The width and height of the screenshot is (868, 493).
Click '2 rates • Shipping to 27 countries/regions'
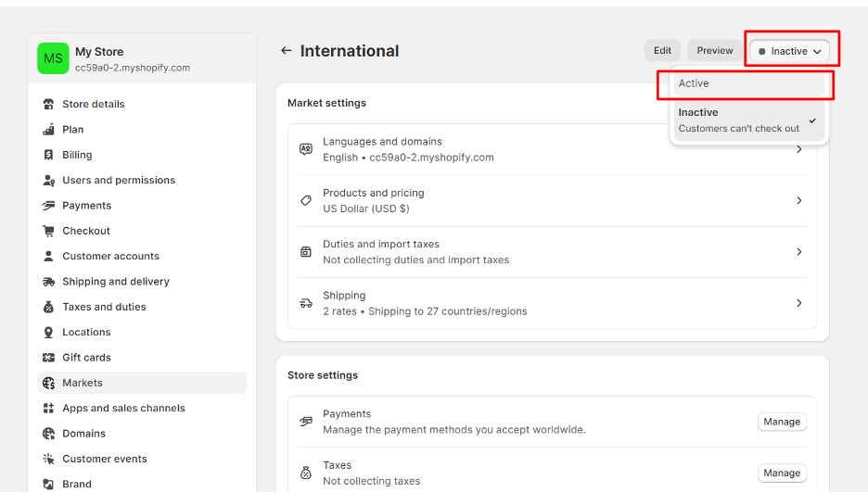(425, 311)
